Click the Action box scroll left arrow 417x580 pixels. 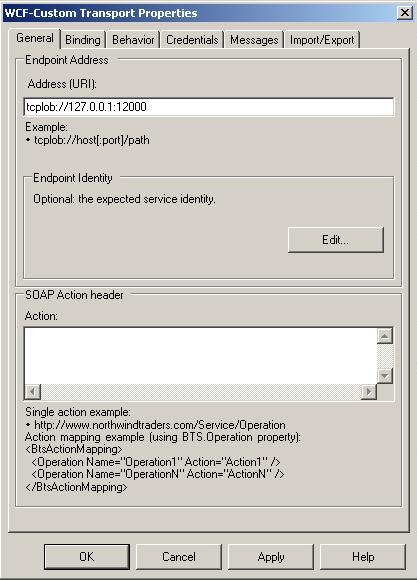[33, 392]
